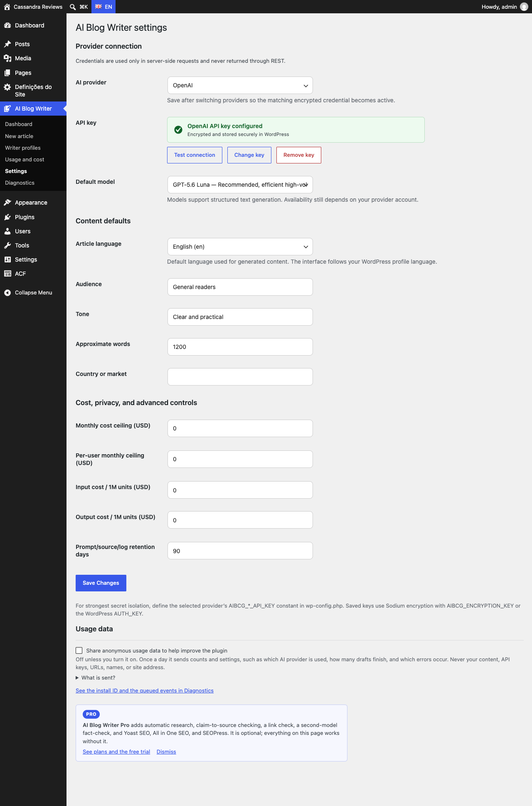This screenshot has width=532, height=806.
Task: Click the Dashboard gauge icon in sidebar
Action: coord(7,25)
